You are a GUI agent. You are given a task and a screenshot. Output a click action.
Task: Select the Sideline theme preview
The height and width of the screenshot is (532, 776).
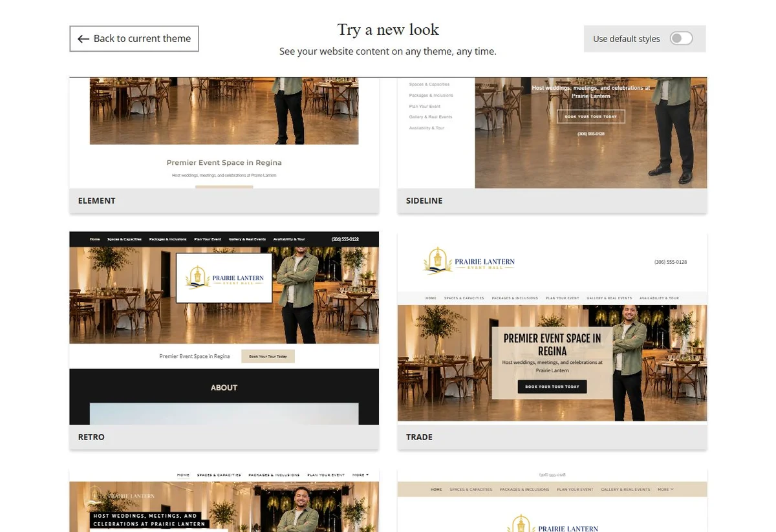[552, 133]
